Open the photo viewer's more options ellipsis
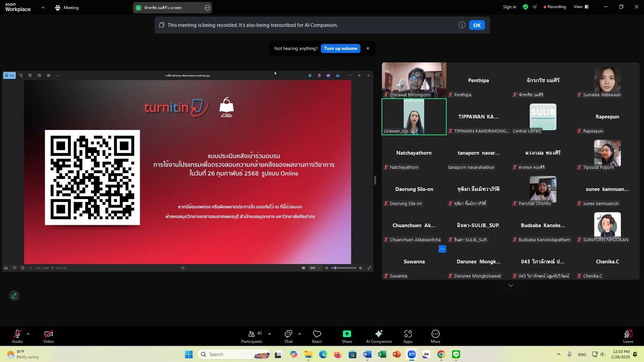 (58, 75)
